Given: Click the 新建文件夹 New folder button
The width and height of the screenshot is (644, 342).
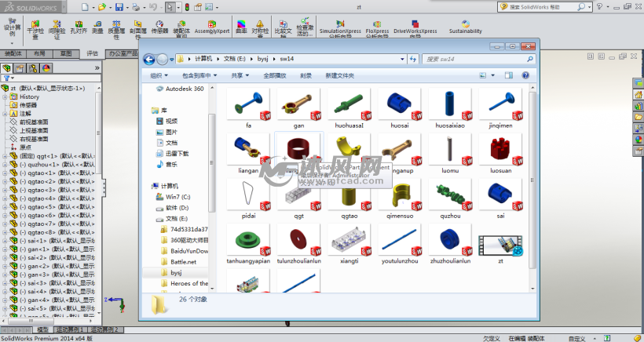Looking at the screenshot, I should tap(339, 75).
